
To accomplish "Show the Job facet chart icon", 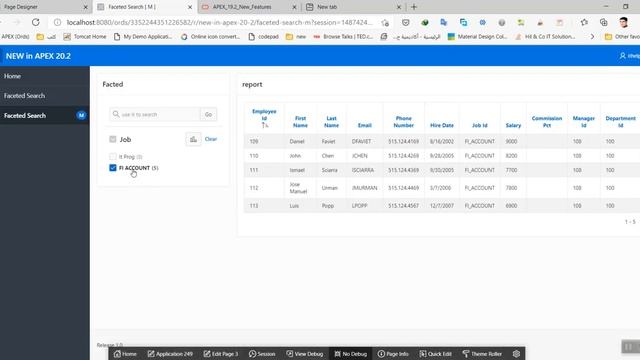I will (x=193, y=139).
